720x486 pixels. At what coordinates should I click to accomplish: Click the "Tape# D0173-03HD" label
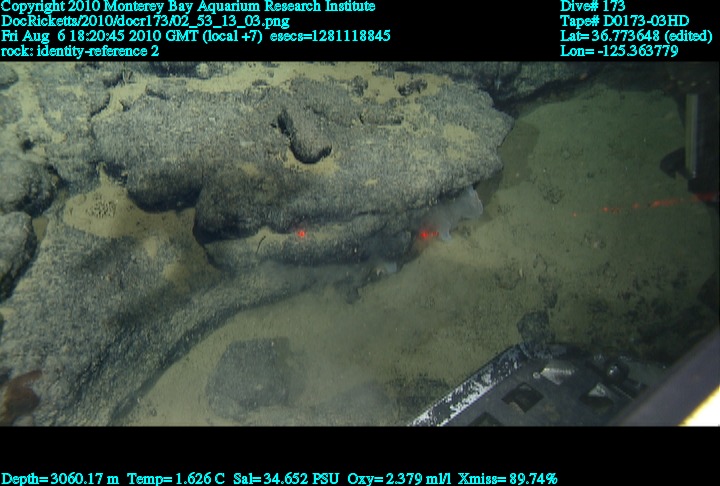pyautogui.click(x=624, y=21)
